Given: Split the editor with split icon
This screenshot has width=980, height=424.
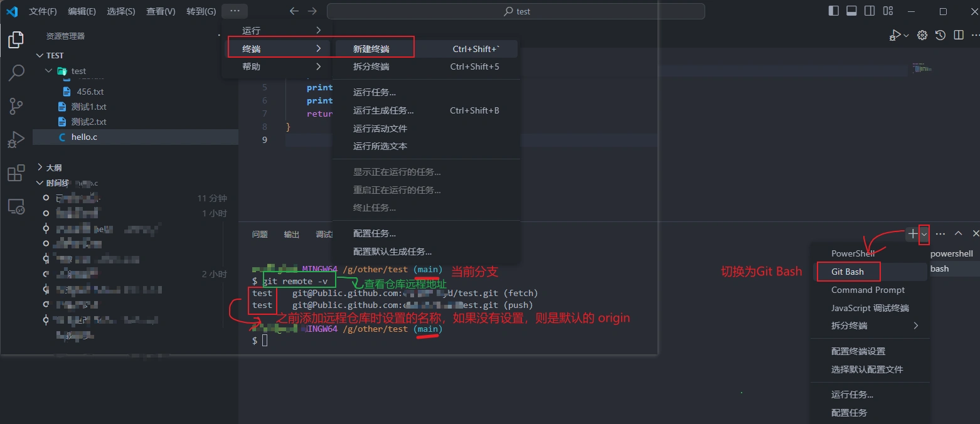Looking at the screenshot, I should (959, 36).
